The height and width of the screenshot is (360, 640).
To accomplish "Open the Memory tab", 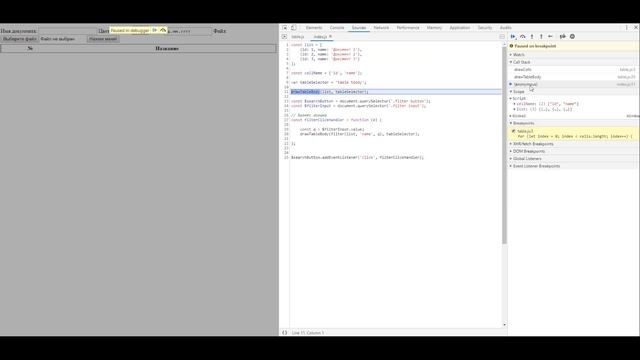I will (434, 28).
